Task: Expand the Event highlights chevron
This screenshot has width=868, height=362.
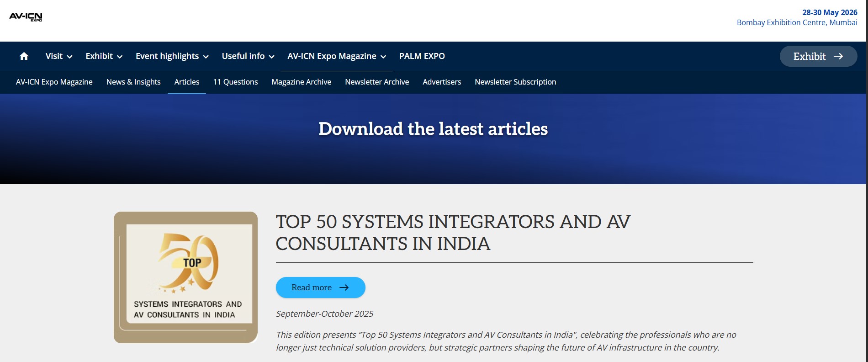Action: click(206, 57)
